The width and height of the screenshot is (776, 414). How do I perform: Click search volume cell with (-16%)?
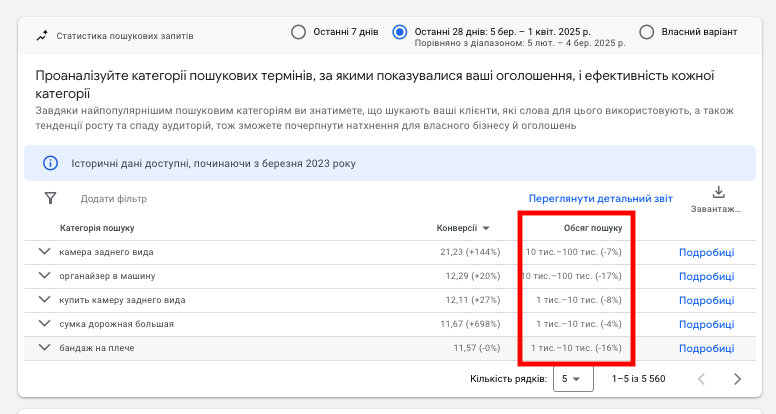coord(576,348)
